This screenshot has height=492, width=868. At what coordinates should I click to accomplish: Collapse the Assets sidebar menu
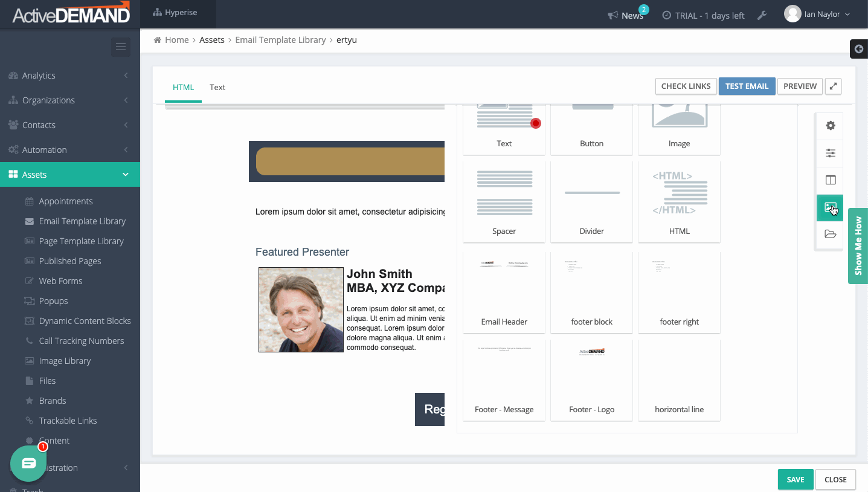tap(70, 175)
